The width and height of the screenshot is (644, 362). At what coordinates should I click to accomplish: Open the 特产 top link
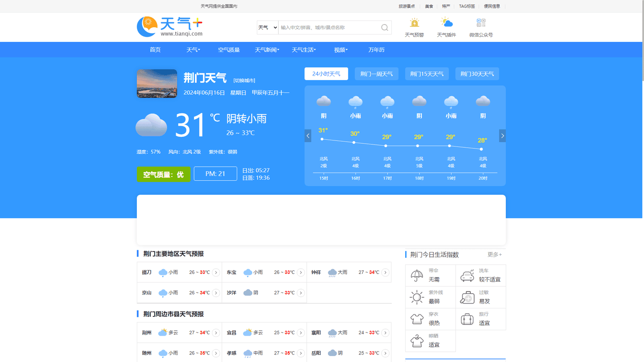pos(446,6)
